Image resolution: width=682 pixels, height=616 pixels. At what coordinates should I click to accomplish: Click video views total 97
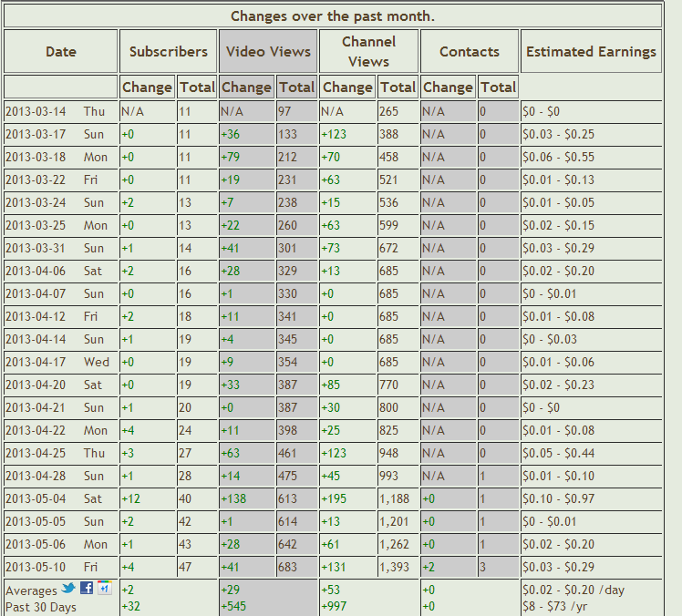284,112
